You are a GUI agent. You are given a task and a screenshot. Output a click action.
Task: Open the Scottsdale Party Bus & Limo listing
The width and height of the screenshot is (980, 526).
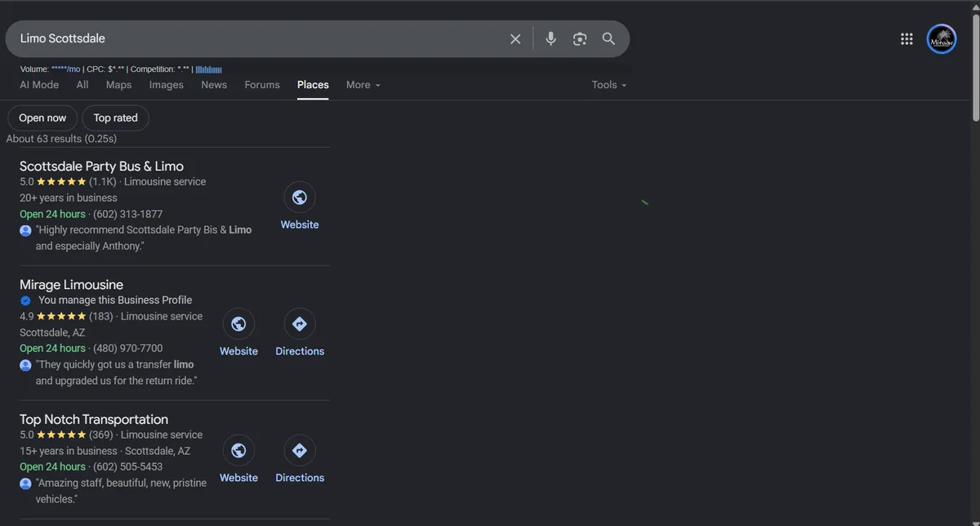point(101,167)
